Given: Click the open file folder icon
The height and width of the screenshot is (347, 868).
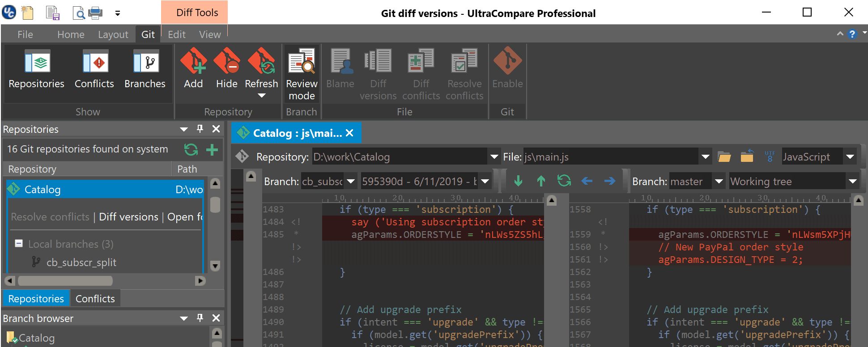Looking at the screenshot, I should tap(724, 157).
